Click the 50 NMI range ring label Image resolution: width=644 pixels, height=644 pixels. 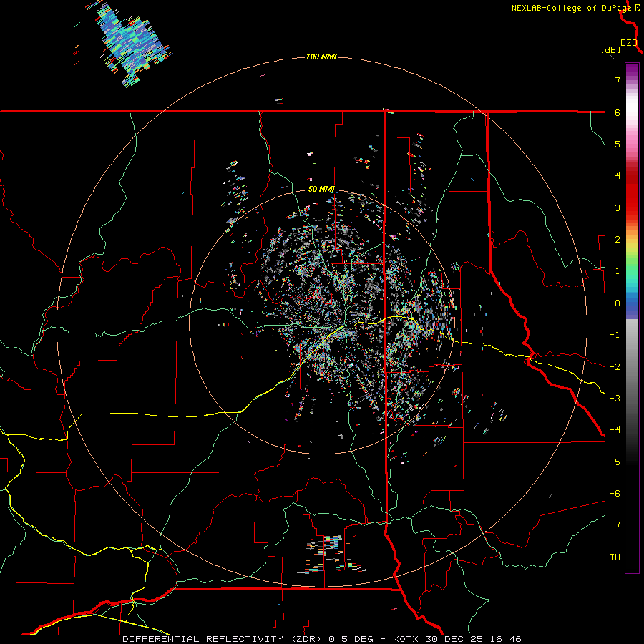321,189
